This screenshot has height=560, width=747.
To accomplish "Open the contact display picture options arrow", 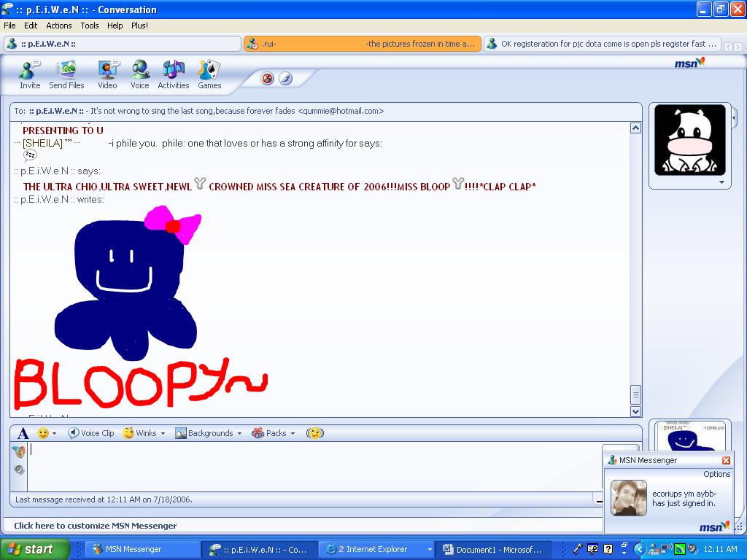I will [x=721, y=182].
